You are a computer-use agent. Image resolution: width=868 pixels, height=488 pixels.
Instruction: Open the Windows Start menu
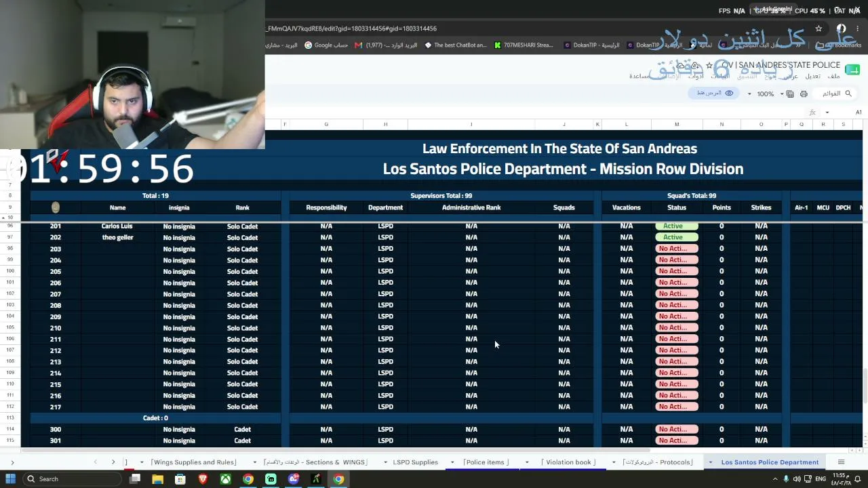[x=10, y=479]
